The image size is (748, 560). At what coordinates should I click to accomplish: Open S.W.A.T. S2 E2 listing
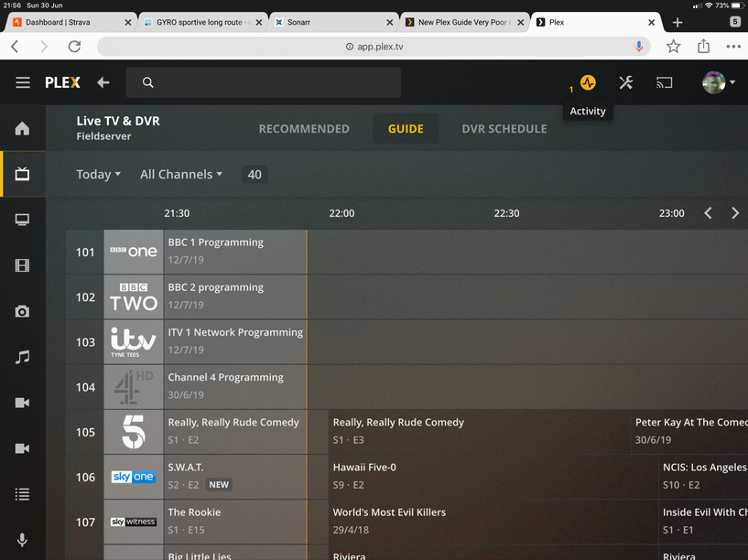(245, 477)
